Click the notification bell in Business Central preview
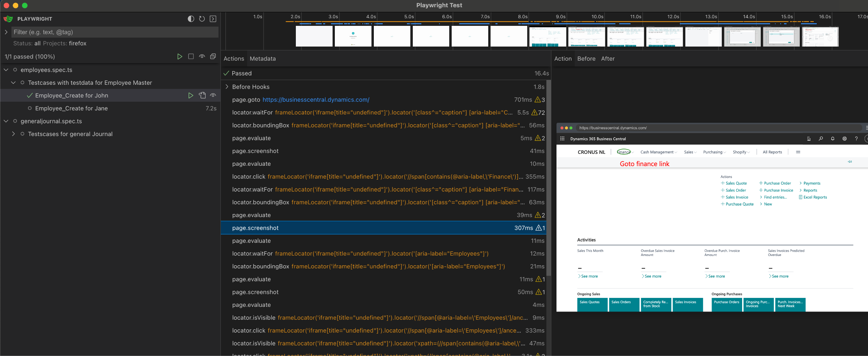Screen dimensions: 868x356 (832, 139)
